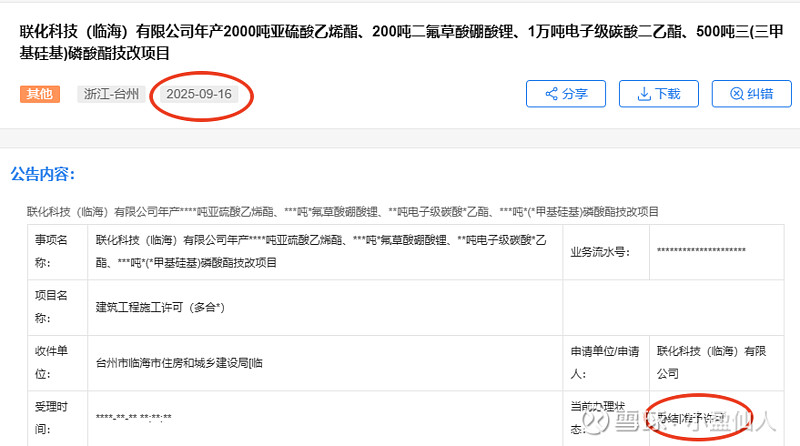Click the orange 其他 category tag
This screenshot has width=800, height=446.
coord(40,94)
